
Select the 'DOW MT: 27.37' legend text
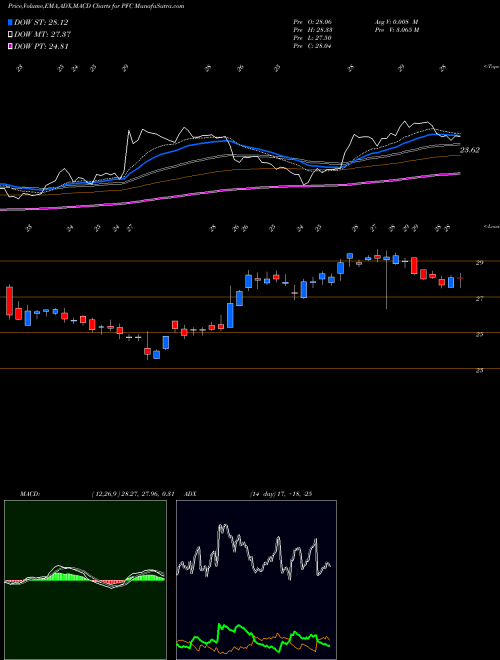point(42,35)
